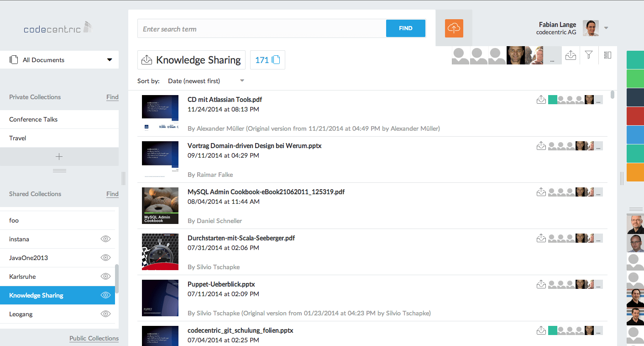Image resolution: width=644 pixels, height=346 pixels.
Task: Open the Public Collections link
Action: coord(94,339)
